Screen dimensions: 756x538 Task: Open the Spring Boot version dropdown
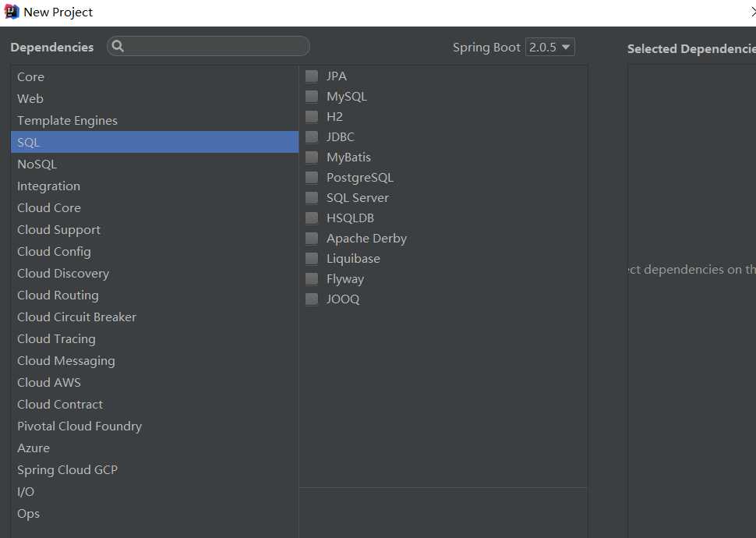click(549, 48)
